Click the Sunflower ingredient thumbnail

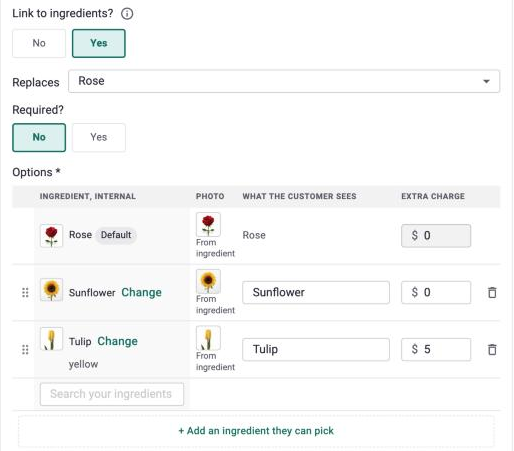click(51, 290)
